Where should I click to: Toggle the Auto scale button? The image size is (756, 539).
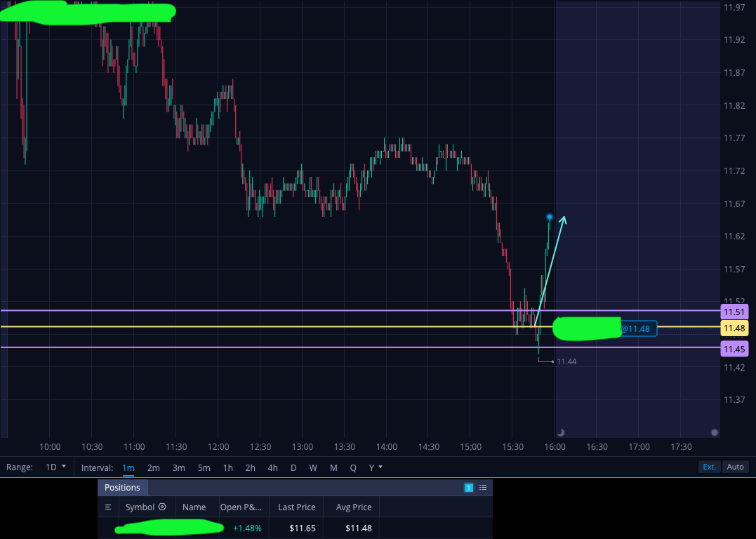pos(735,467)
